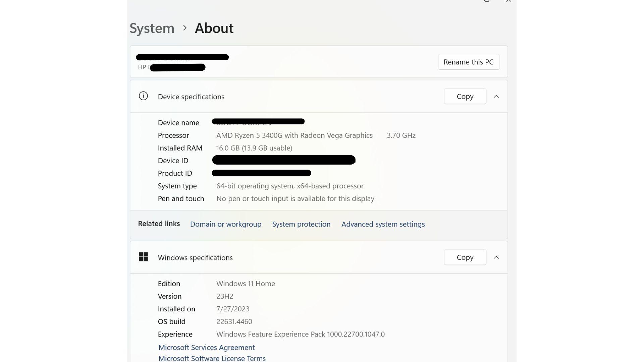
Task: Collapse the Windows specifications section
Action: click(x=496, y=257)
